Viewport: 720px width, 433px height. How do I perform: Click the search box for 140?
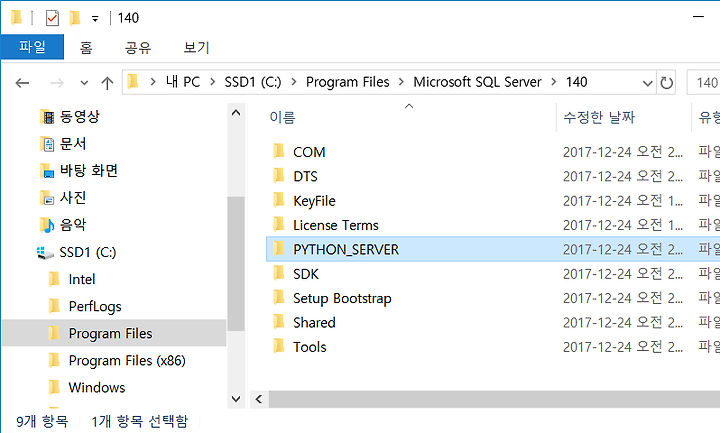pyautogui.click(x=703, y=83)
